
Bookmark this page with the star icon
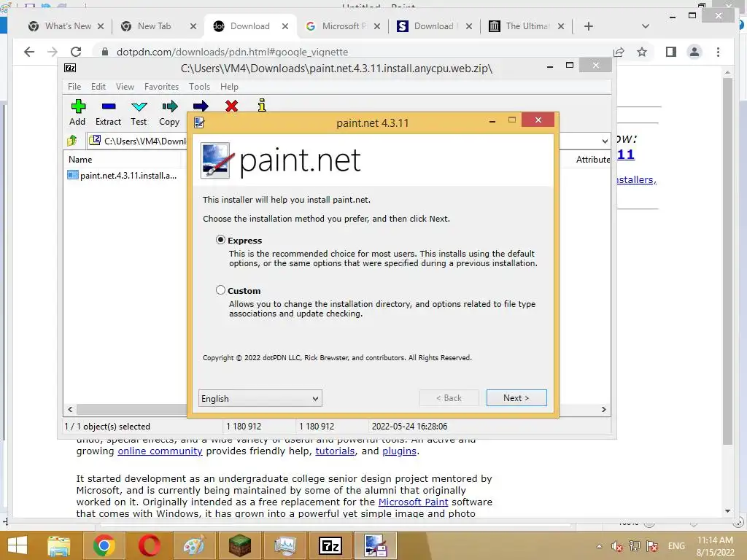point(642,52)
